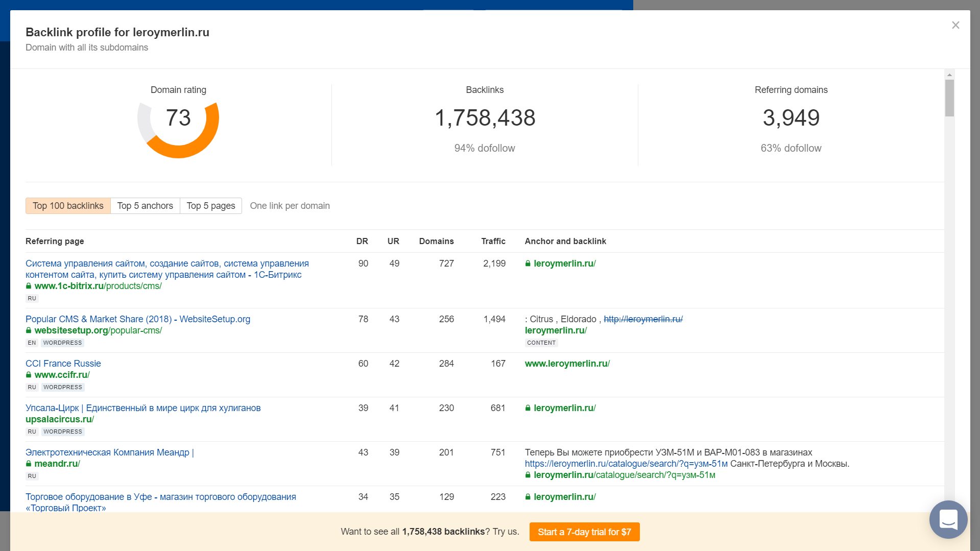Click the vertical scrollbar thumb
980x551 pixels.
click(x=949, y=98)
